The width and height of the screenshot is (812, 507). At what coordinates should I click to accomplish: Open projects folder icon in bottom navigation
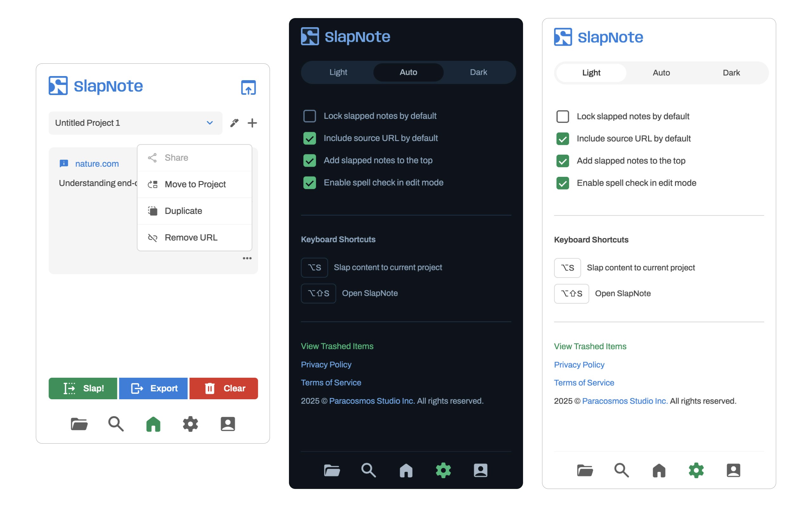(x=79, y=424)
